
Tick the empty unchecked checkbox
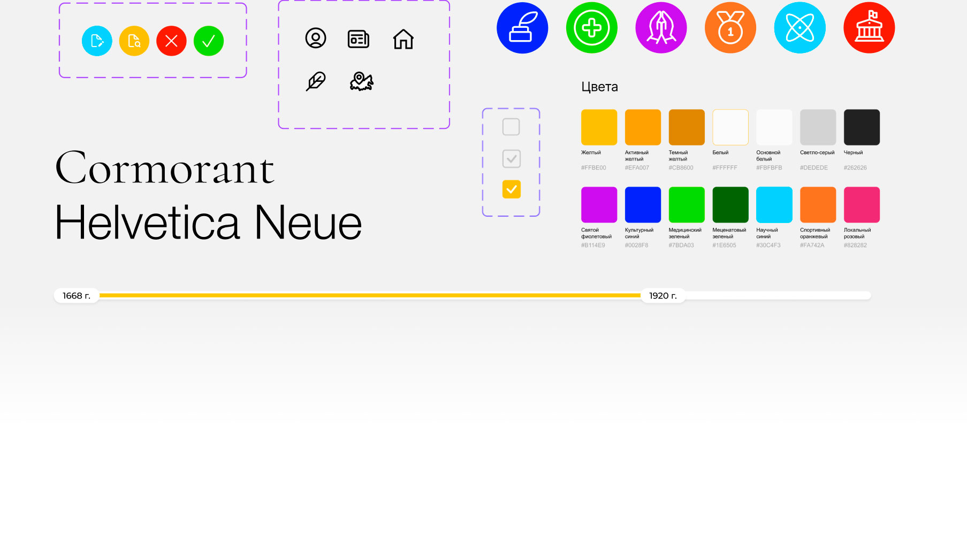pos(511,127)
